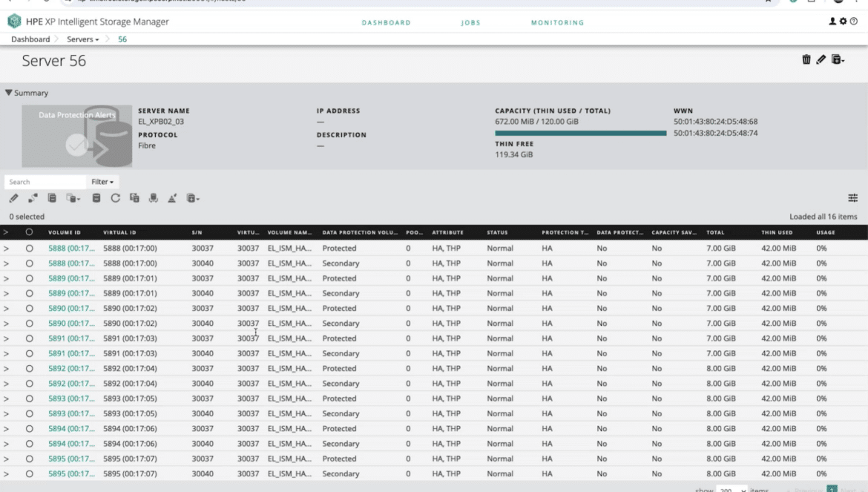Click the server name EL_XPB02_03
The width and height of the screenshot is (868, 492).
160,122
